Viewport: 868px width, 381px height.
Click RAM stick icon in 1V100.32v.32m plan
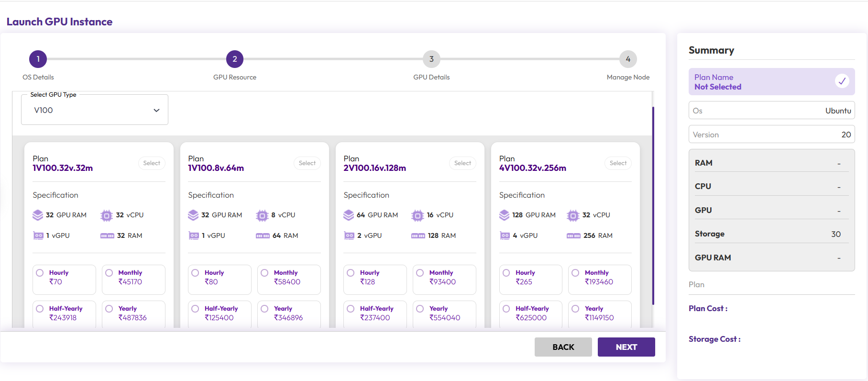point(107,235)
